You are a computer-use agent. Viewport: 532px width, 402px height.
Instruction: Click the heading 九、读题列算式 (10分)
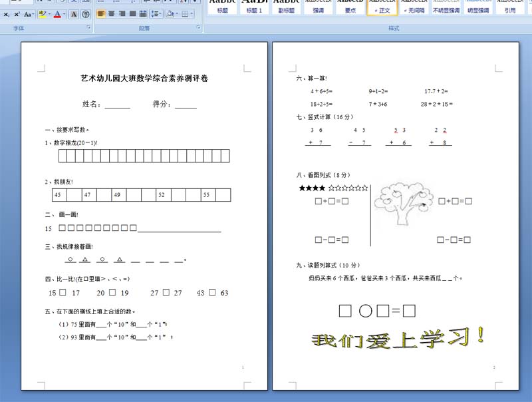point(328,265)
